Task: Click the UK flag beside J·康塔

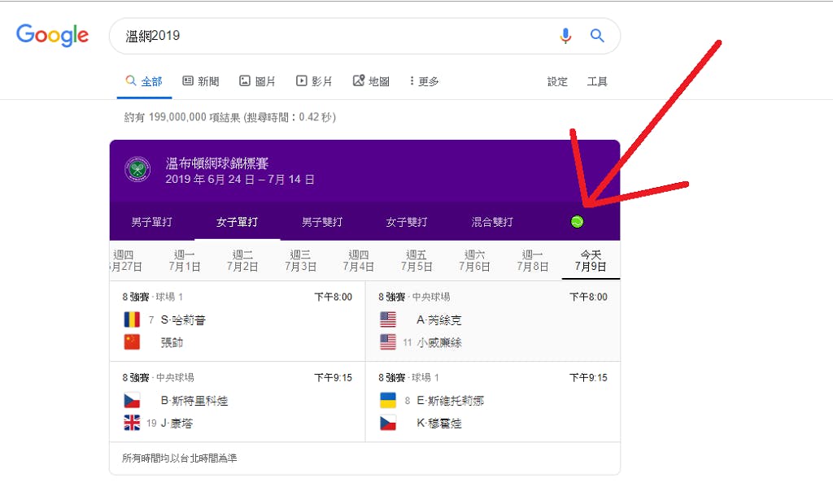Action: tap(132, 423)
